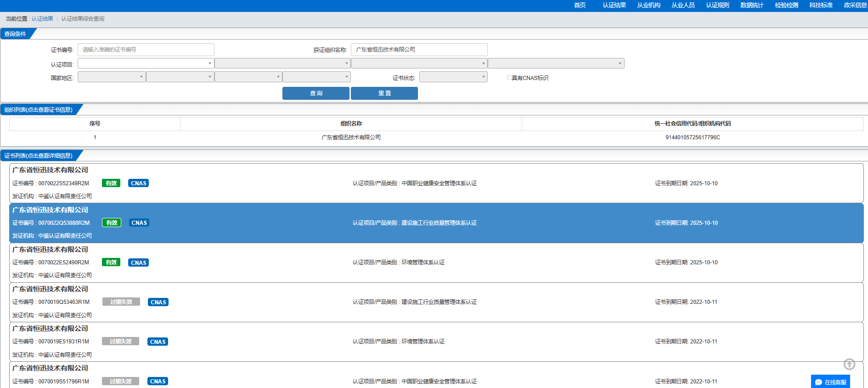The image size is (868, 388).
Task: Expand the first 国家地区 dropdown
Action: pyautogui.click(x=112, y=77)
